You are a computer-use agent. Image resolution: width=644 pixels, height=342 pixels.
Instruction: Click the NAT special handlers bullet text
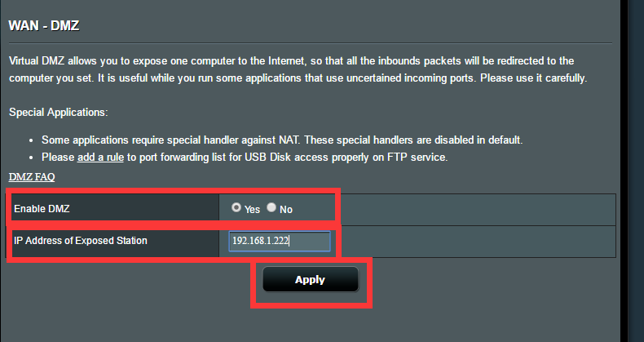(281, 140)
